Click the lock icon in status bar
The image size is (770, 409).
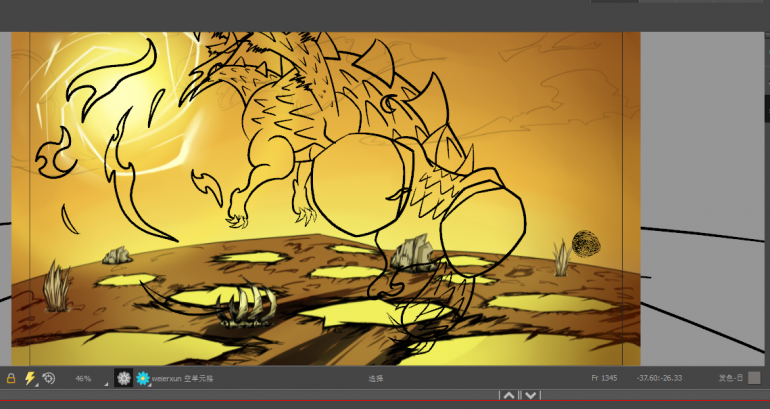pos(11,379)
